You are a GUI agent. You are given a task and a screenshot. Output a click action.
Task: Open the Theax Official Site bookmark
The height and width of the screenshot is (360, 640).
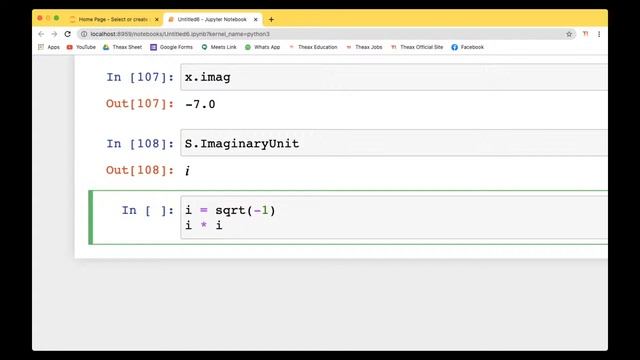pos(417,47)
